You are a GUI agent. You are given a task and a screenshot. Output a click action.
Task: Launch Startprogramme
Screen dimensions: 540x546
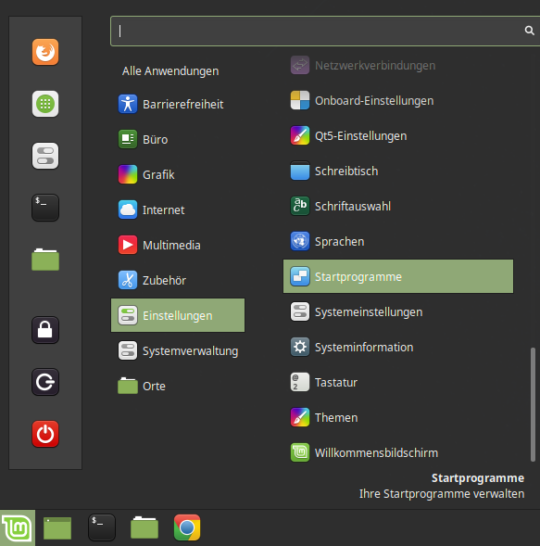point(398,276)
